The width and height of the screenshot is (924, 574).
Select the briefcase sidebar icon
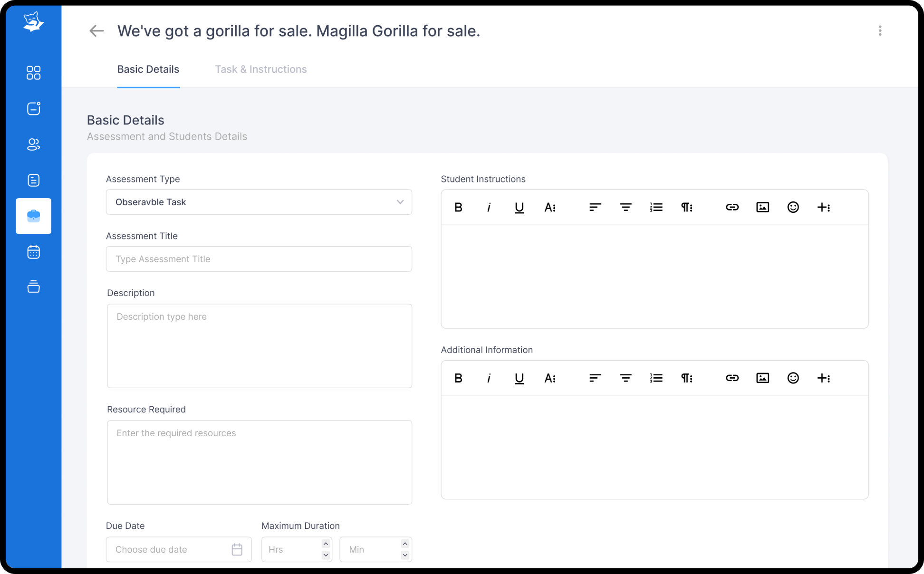tap(33, 216)
